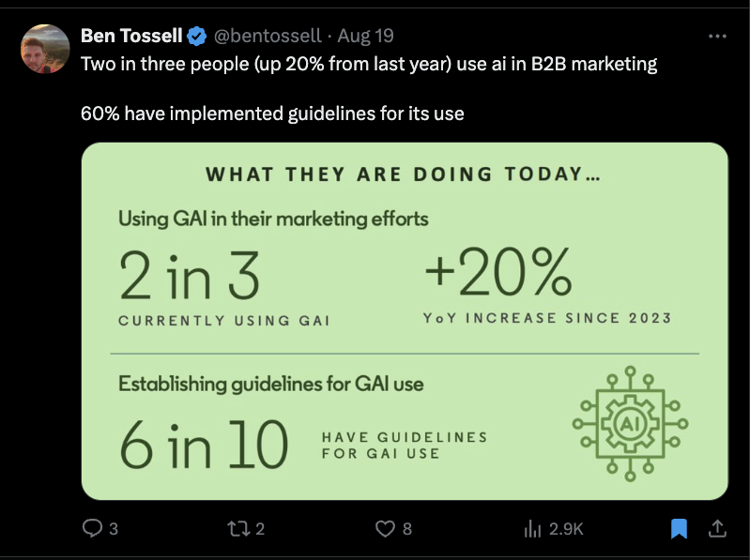Click the reply count 3

coord(114,529)
